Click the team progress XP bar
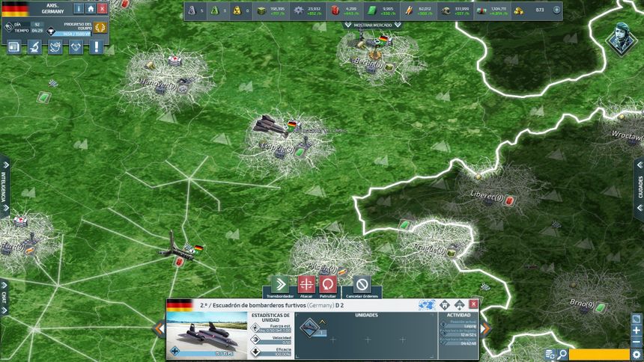 click(70, 34)
